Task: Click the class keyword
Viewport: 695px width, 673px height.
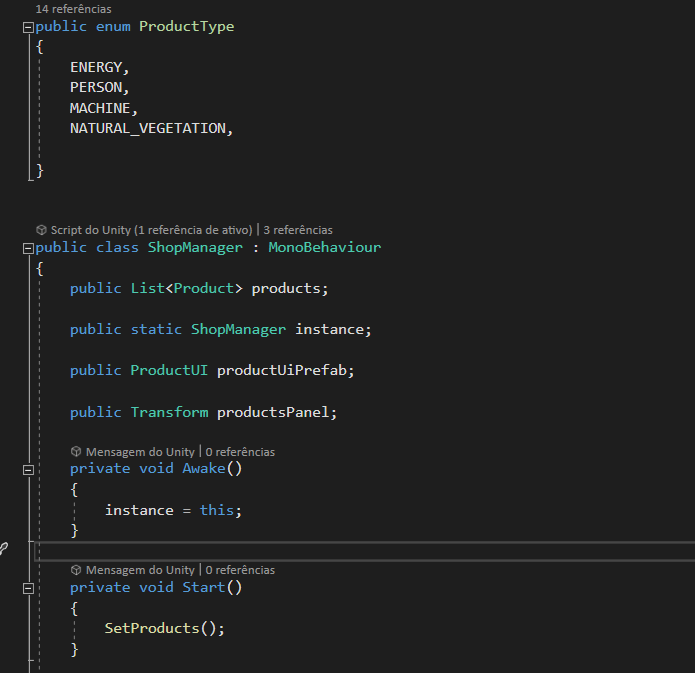Action: coord(117,247)
